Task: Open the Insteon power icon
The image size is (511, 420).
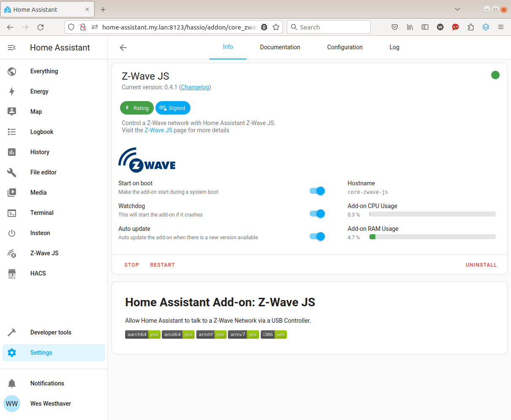Action: tap(12, 233)
